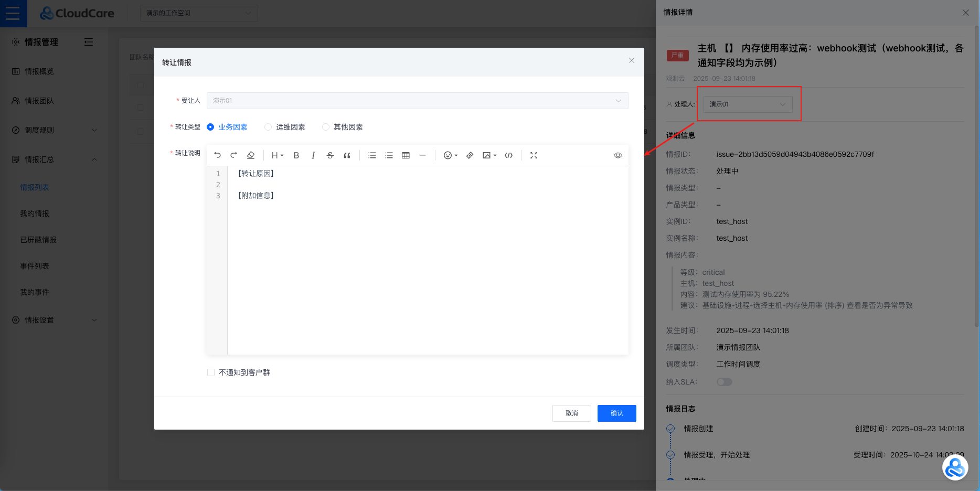Toggle the editor preview eye icon
Viewport: 980px width, 491px height.
[x=617, y=155]
